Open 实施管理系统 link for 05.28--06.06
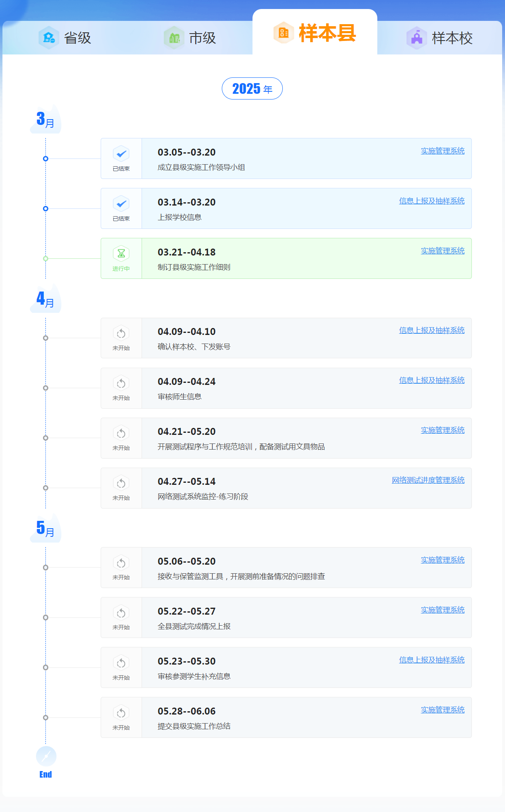Image resolution: width=505 pixels, height=812 pixels. [x=443, y=710]
